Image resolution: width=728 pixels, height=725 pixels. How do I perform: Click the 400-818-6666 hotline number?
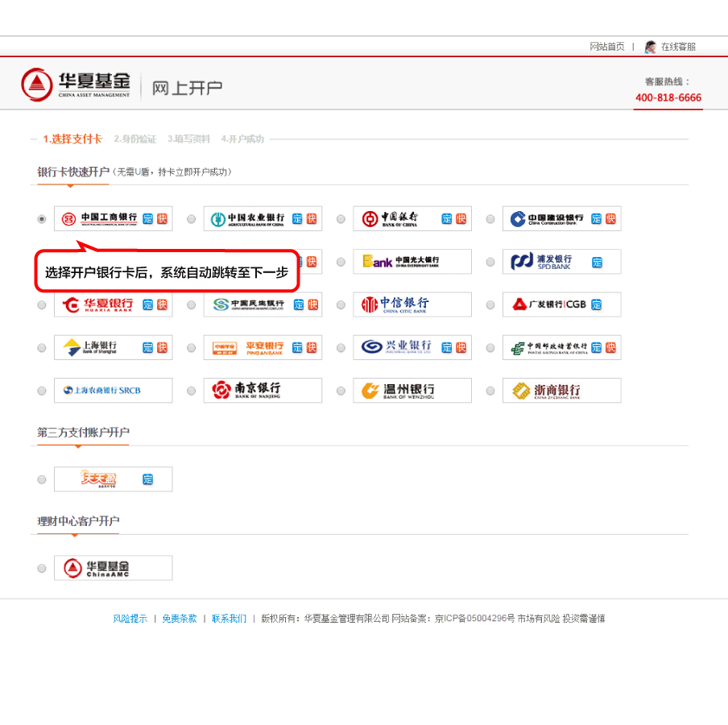tap(668, 97)
